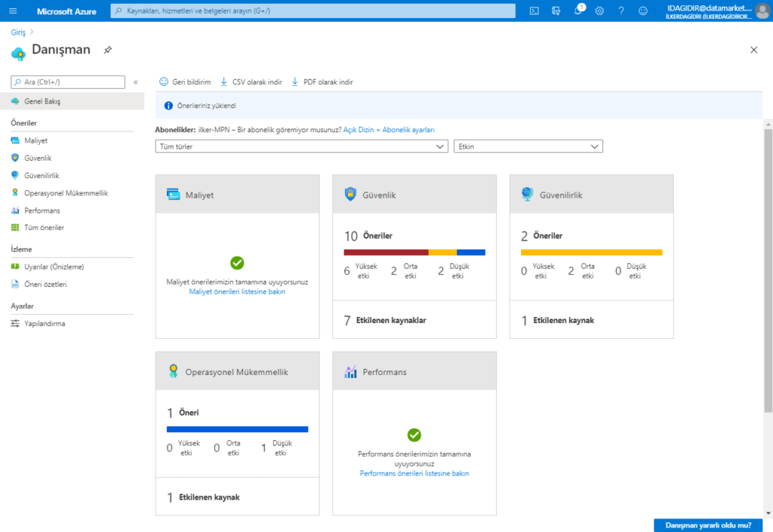Viewport: 773px width, 532px height.
Task: Click the green checkmark in Maliyet card
Action: (237, 263)
